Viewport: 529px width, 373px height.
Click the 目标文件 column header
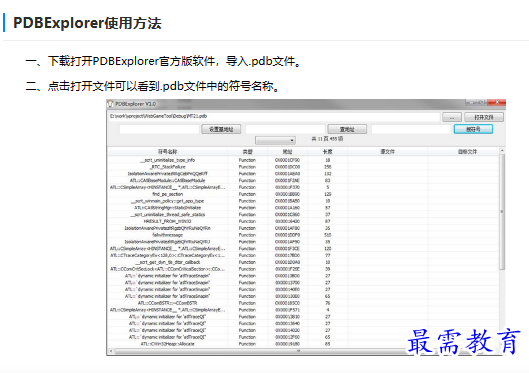467,152
